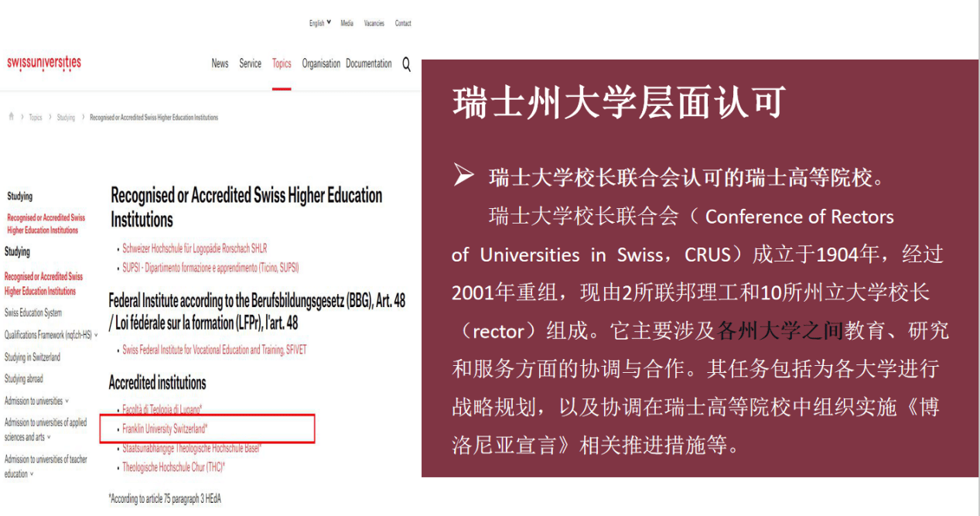Image resolution: width=980 pixels, height=516 pixels.
Task: Open the News menu item
Action: tap(220, 64)
